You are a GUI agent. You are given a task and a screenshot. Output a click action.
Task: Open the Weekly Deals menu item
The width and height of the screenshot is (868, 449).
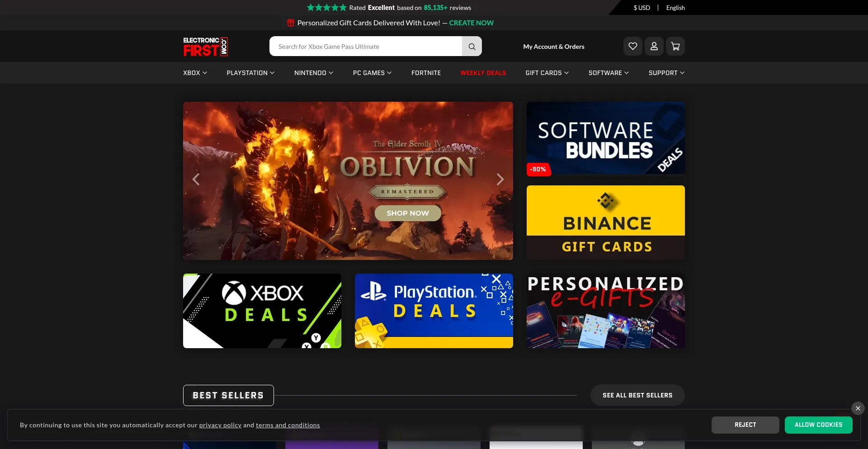[483, 73]
